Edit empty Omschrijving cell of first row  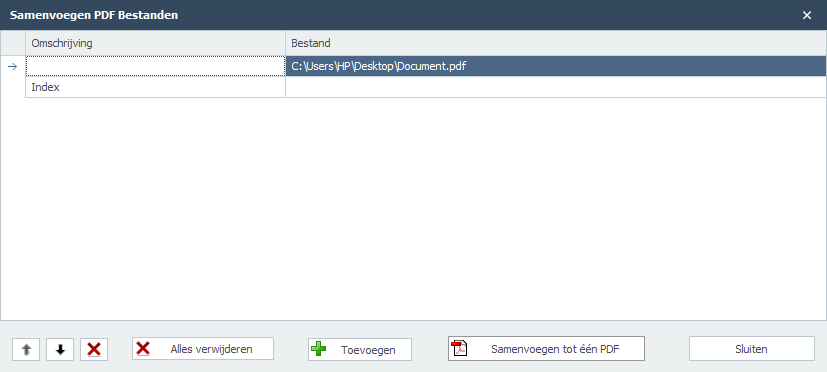[156, 66]
